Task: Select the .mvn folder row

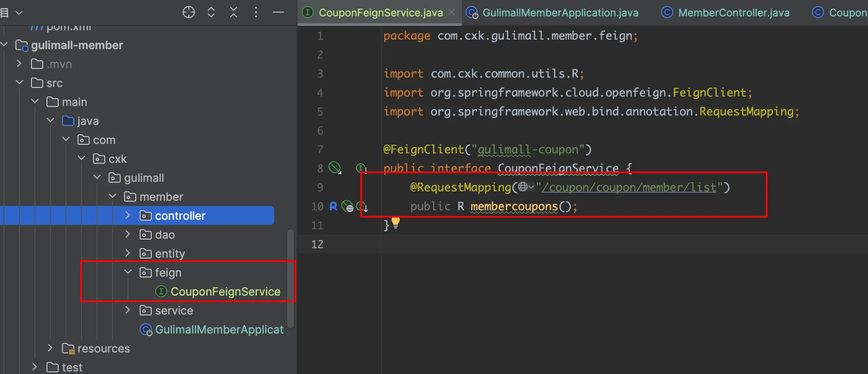Action: click(x=59, y=64)
